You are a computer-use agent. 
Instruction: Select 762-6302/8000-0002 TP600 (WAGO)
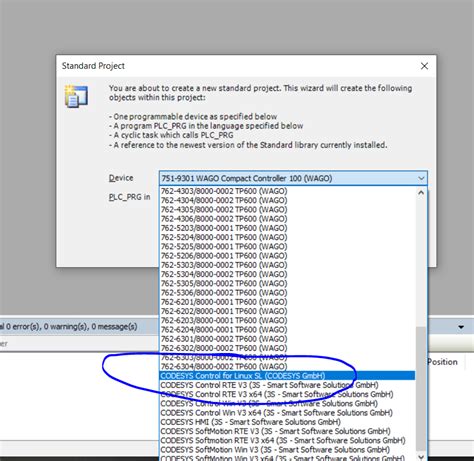coord(287,348)
